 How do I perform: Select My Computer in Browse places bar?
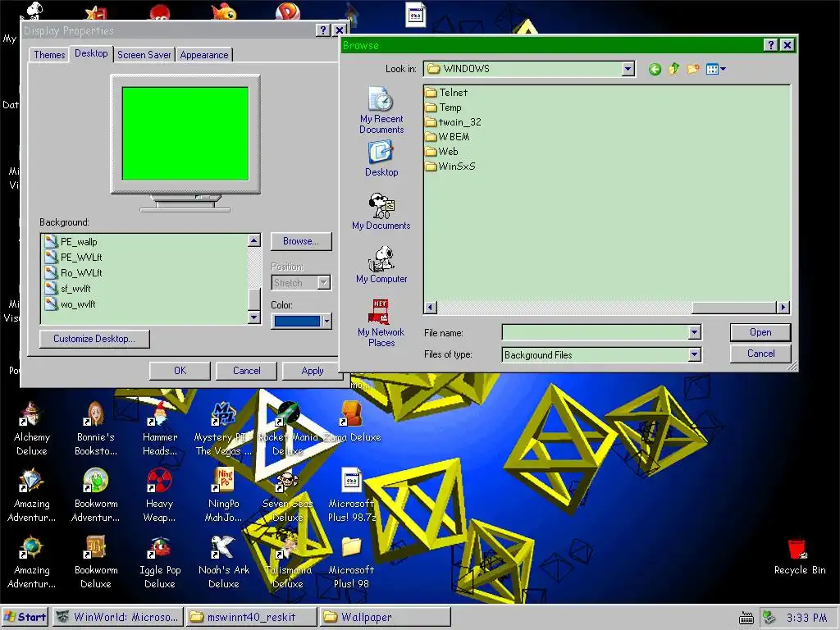click(381, 265)
